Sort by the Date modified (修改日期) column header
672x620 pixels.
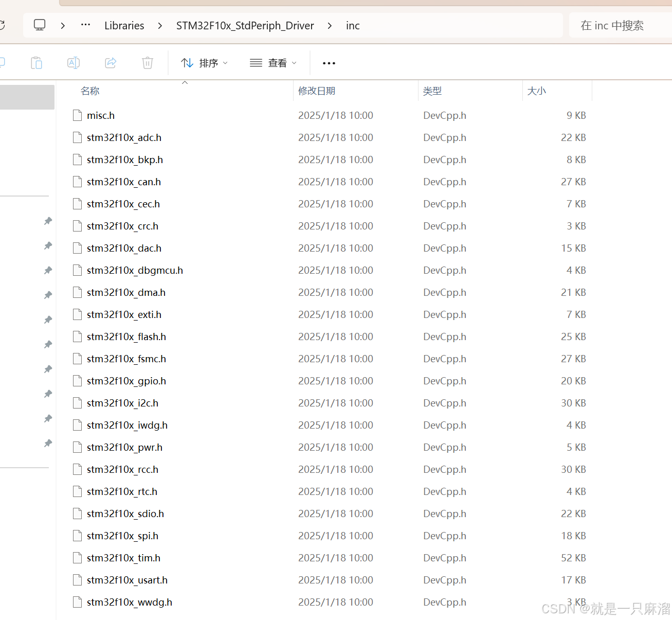point(317,91)
